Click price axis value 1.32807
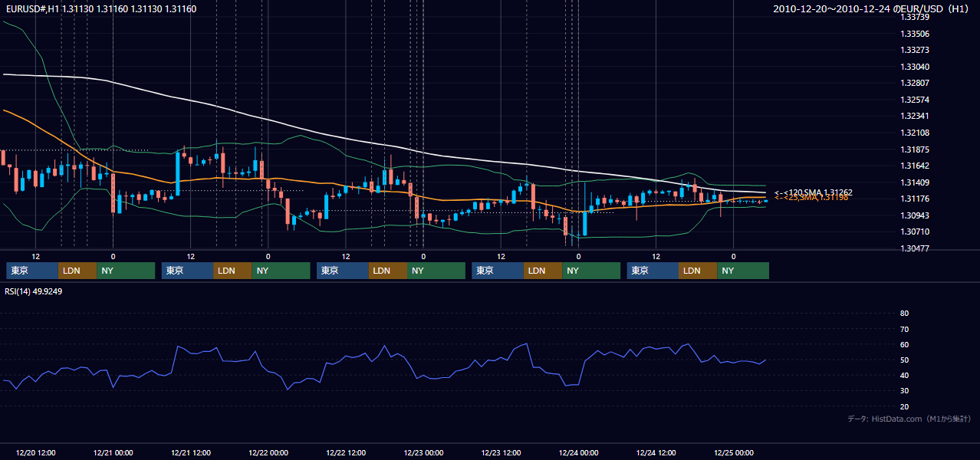 pos(915,83)
